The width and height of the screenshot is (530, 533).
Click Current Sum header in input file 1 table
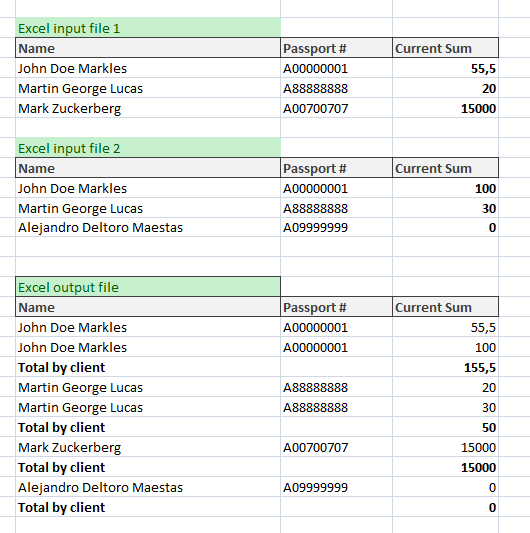[446, 48]
